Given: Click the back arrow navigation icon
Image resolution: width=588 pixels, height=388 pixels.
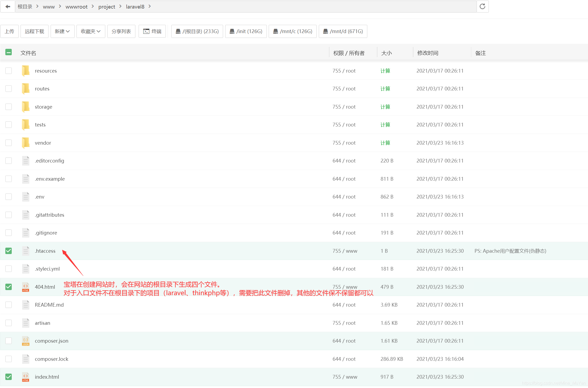Looking at the screenshot, I should (x=8, y=6).
